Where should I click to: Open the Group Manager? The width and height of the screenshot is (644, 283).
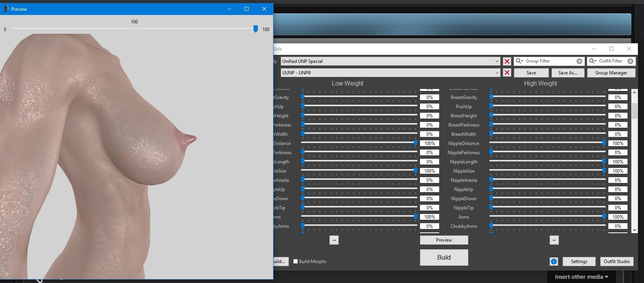[611, 73]
